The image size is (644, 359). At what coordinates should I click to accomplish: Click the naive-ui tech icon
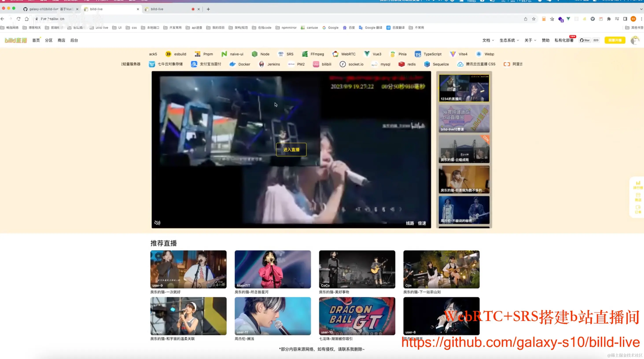click(224, 54)
